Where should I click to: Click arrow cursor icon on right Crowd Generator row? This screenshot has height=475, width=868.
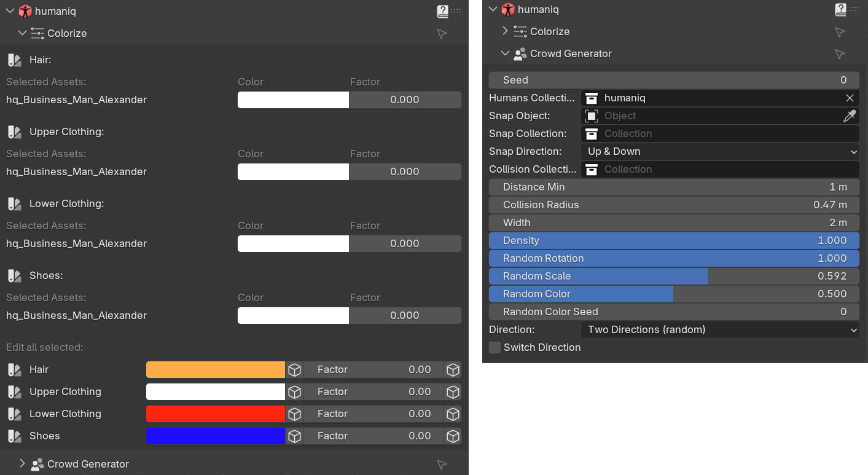[x=840, y=54]
